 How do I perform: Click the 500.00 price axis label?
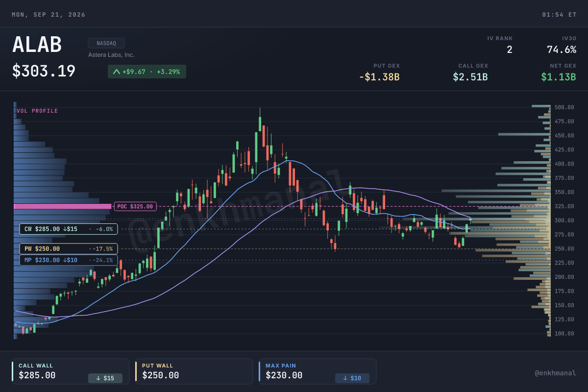pyautogui.click(x=564, y=107)
